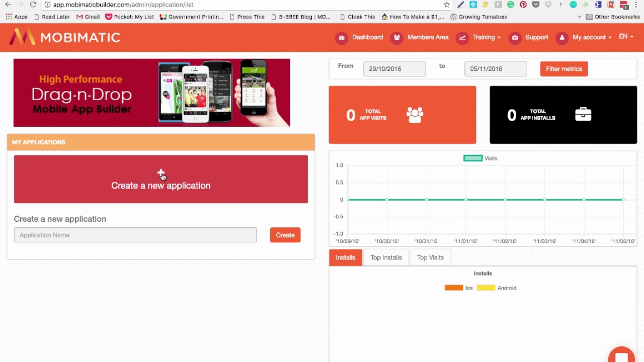
Task: Open the Support page
Action: tap(536, 37)
